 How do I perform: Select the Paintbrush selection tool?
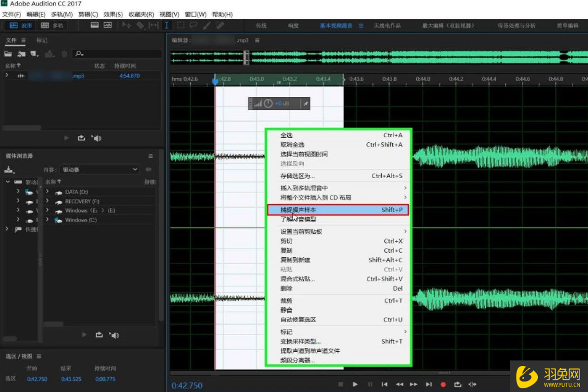coord(205,25)
